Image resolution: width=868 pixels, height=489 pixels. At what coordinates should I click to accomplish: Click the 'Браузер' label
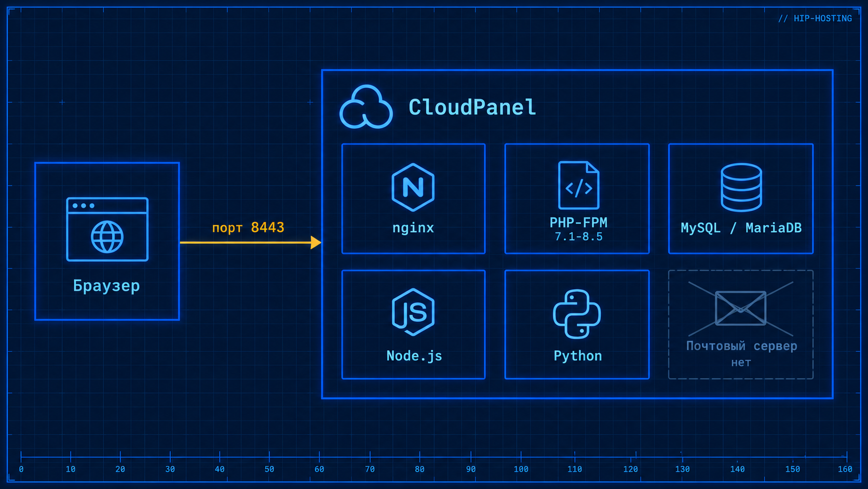coord(106,286)
